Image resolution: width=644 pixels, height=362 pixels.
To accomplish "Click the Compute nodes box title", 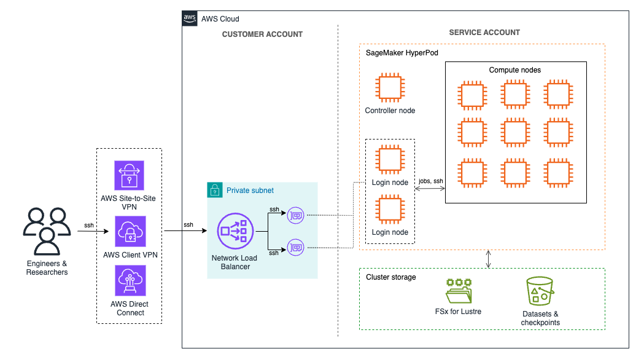I will (x=514, y=69).
